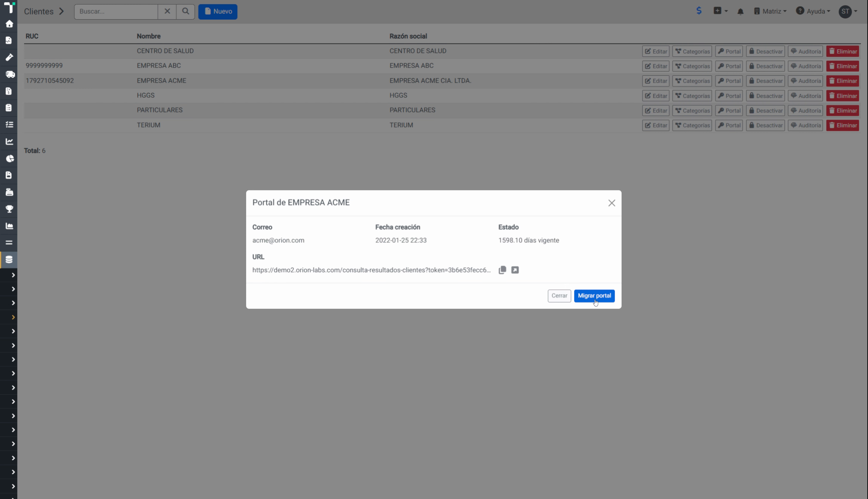Open Portal for EMPRESA ACME row
This screenshot has width=868, height=499.
click(x=729, y=81)
